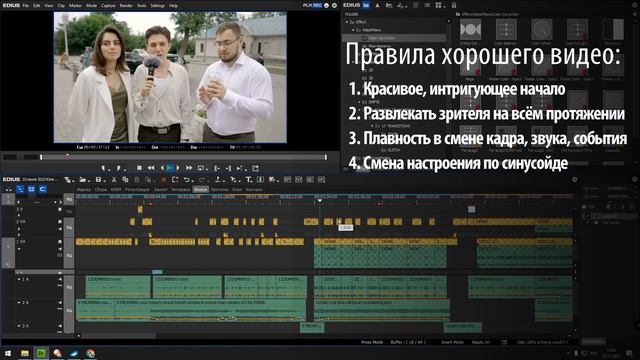
Task: Collapse track 1 VA
Action: (x=19, y=249)
